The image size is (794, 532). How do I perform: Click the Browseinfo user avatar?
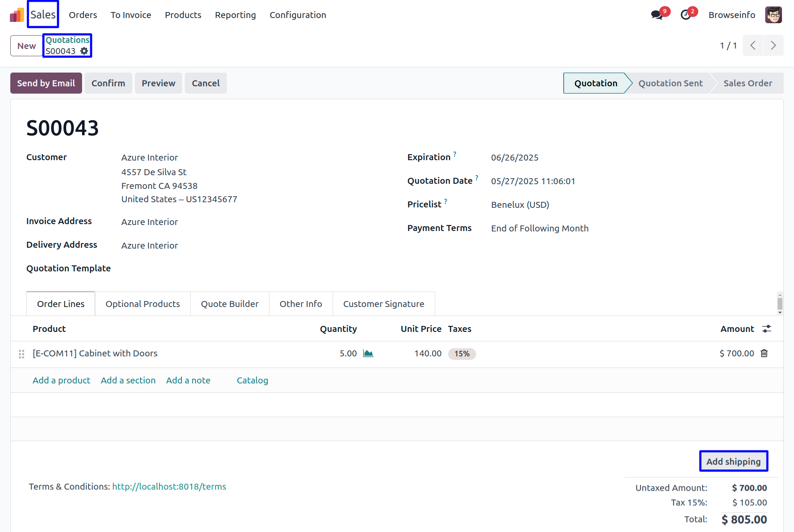773,15
